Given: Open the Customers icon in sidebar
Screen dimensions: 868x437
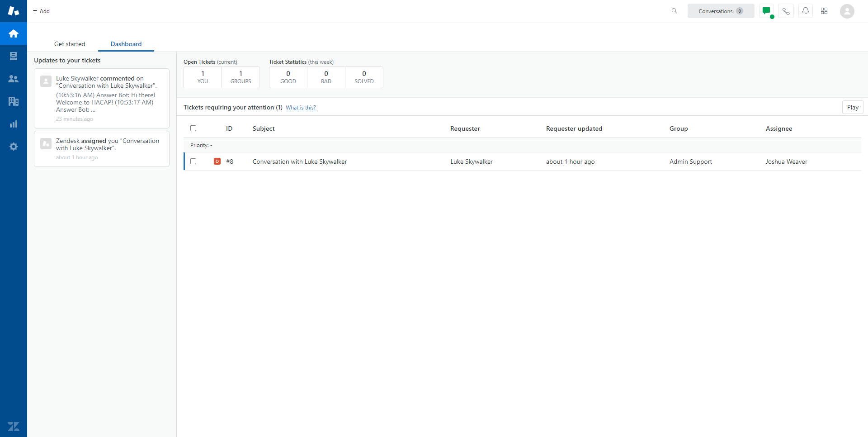Looking at the screenshot, I should [x=14, y=79].
